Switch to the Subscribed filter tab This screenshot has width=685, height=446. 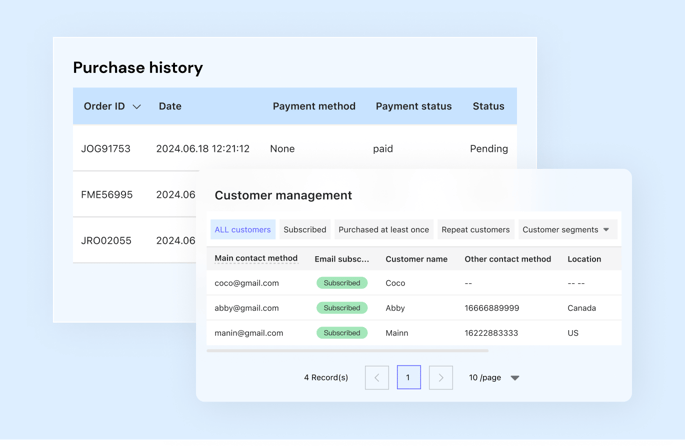click(305, 230)
